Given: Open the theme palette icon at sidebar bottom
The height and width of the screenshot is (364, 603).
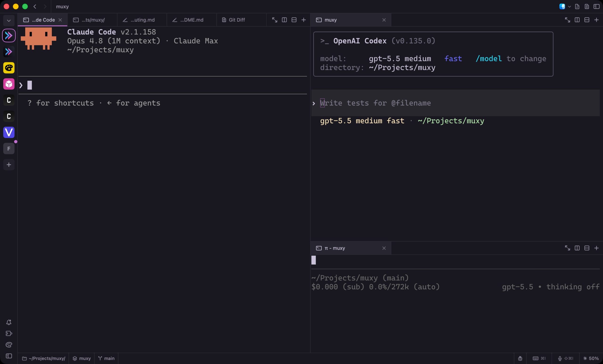Looking at the screenshot, I should (x=9, y=345).
